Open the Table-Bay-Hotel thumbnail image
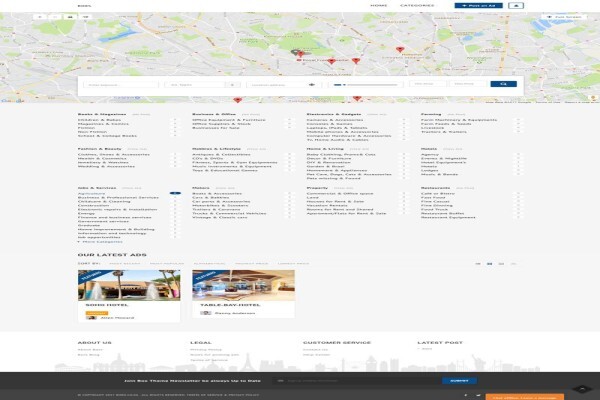This screenshot has height=400, width=600. [243, 285]
